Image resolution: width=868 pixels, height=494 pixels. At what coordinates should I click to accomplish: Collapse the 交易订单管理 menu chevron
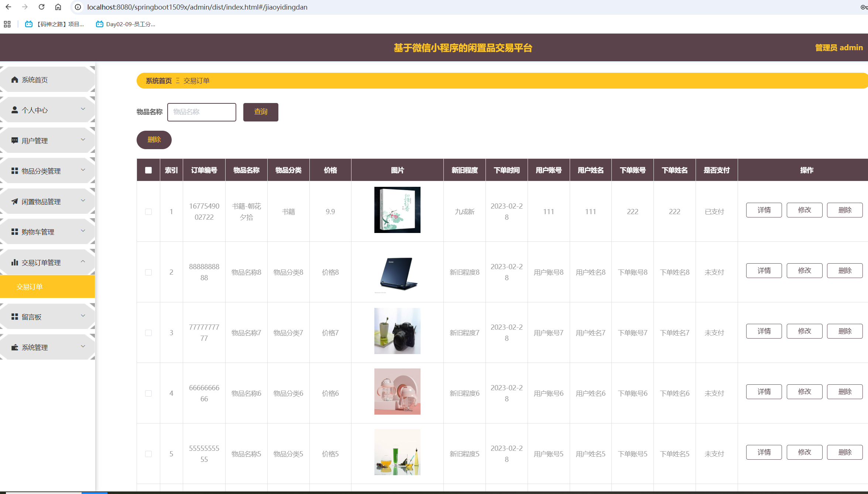click(82, 262)
